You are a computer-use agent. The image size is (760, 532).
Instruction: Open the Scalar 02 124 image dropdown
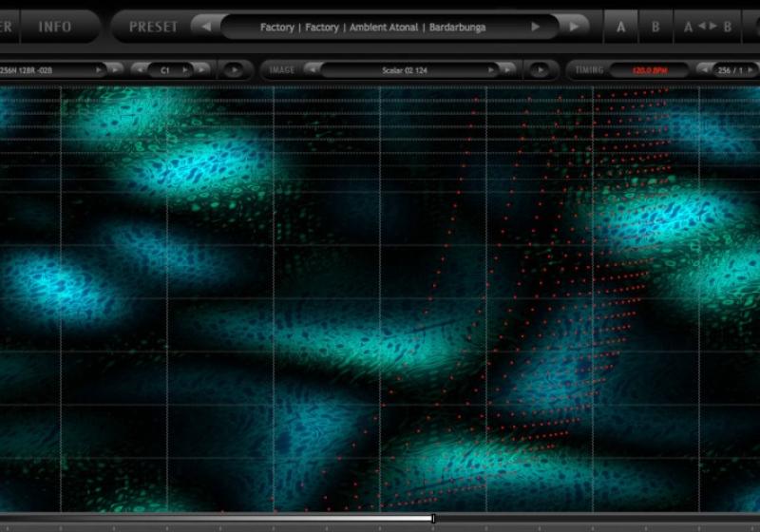tap(410, 70)
